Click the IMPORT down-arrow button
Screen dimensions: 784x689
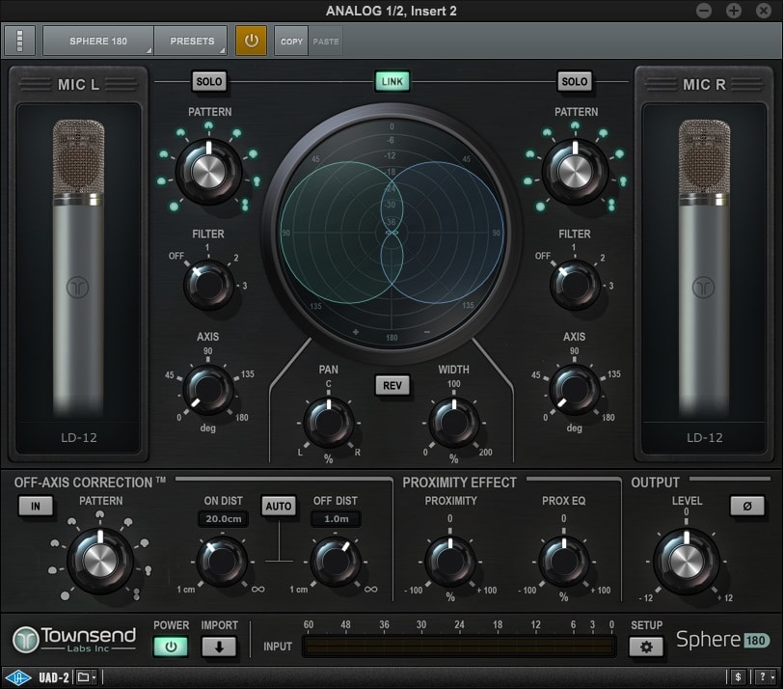219,647
